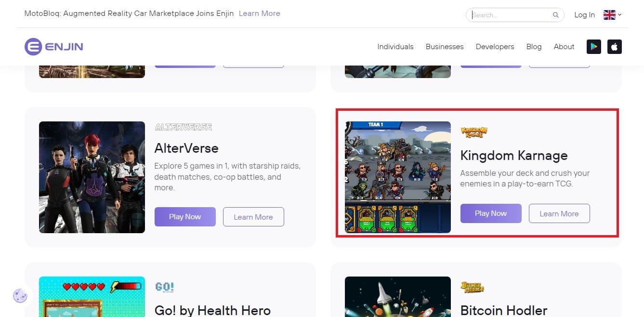The height and width of the screenshot is (317, 644).
Task: Click the Go! by Health Hero title
Action: (x=212, y=310)
